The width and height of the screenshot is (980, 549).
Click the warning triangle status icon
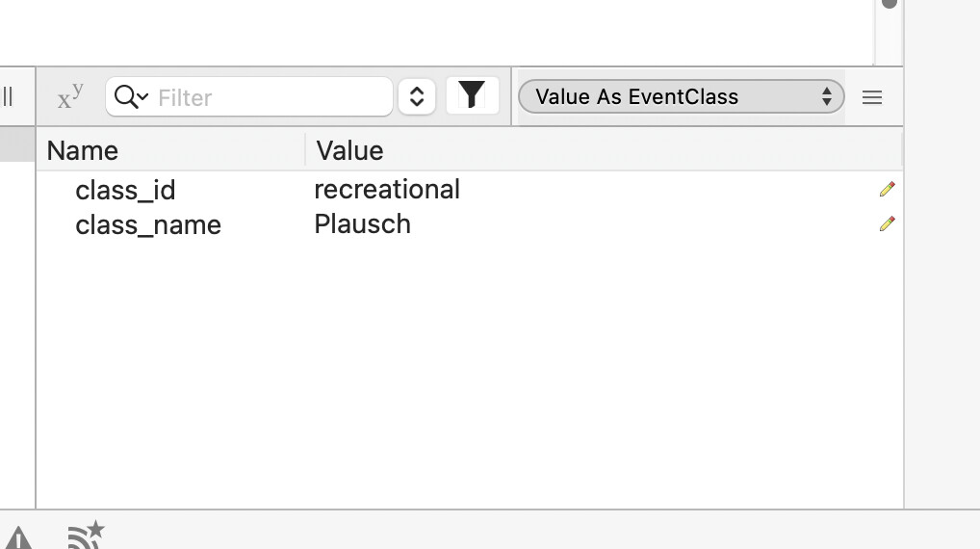tap(18, 537)
